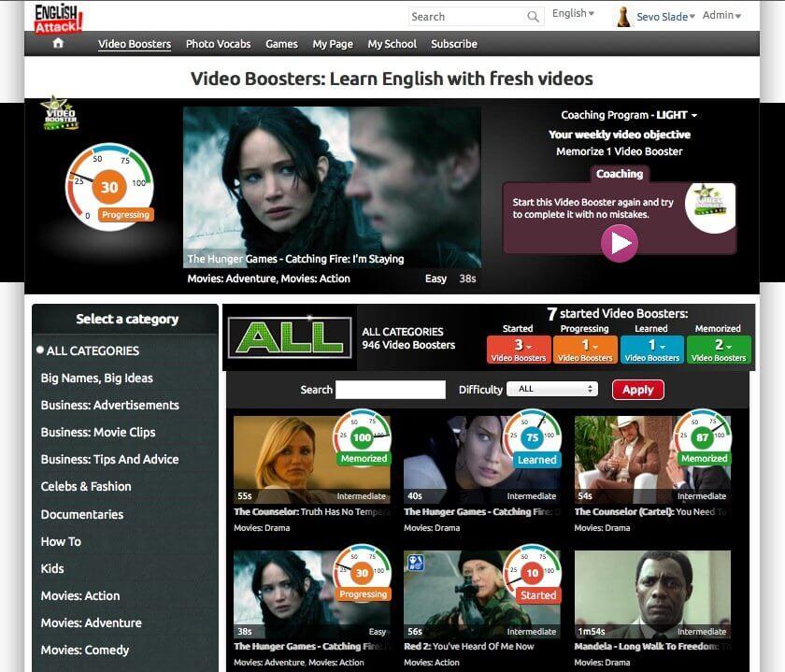The image size is (785, 672).
Task: Expand the 2 Memorized Video Boosters box
Action: pyautogui.click(x=719, y=349)
